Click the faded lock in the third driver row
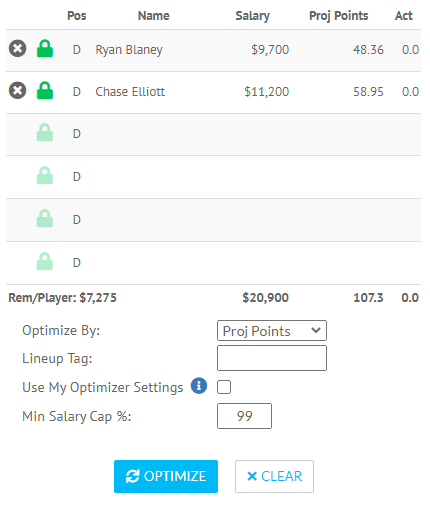Image resolution: width=430 pixels, height=512 pixels. tap(45, 133)
